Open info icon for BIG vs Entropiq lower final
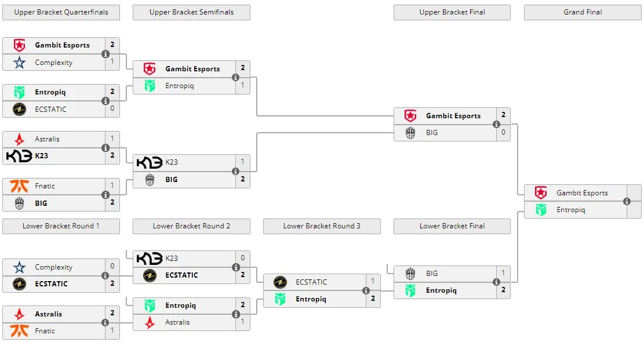Viewport: 644px width, 342px height. [497, 282]
